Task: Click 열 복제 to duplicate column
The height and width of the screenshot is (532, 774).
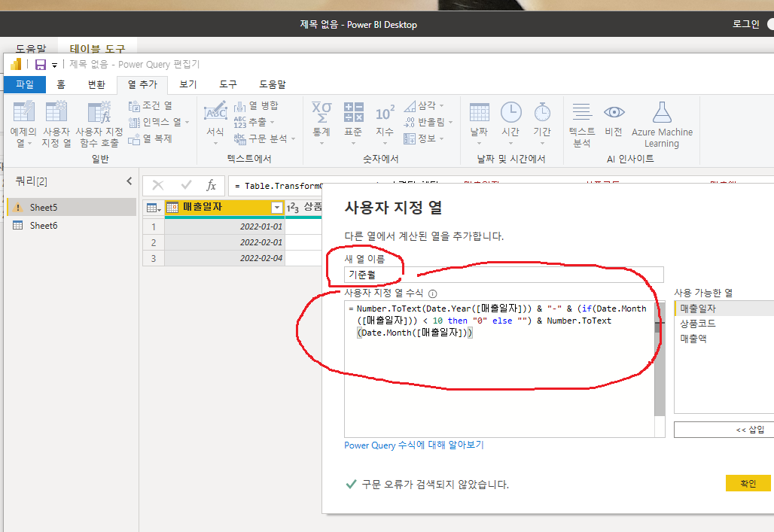Action: (x=151, y=138)
